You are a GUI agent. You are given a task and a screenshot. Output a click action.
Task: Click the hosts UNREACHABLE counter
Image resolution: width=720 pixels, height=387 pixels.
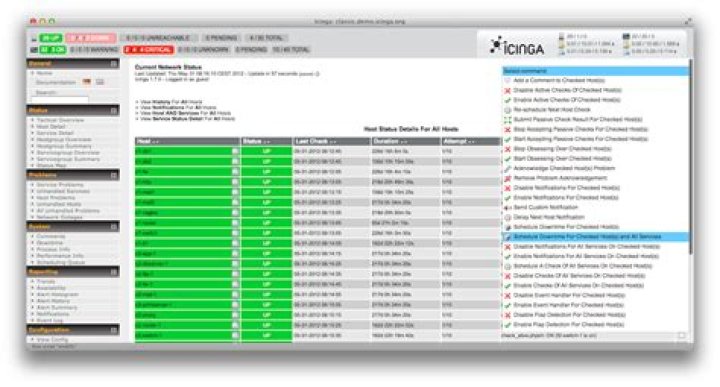tap(158, 38)
